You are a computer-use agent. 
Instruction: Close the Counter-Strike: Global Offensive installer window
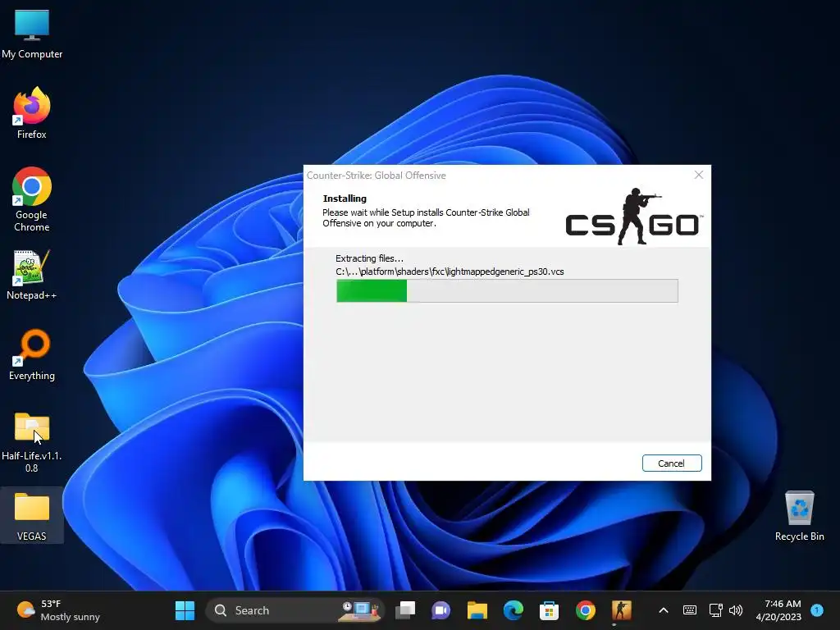coord(699,175)
